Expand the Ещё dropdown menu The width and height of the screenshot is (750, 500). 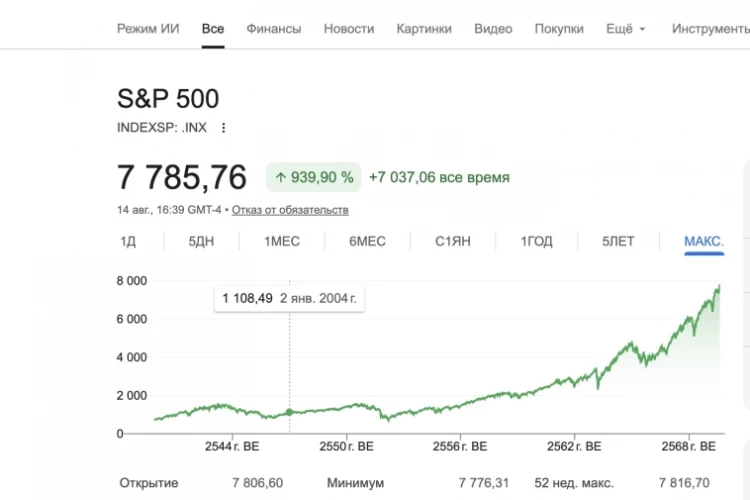coord(626,29)
